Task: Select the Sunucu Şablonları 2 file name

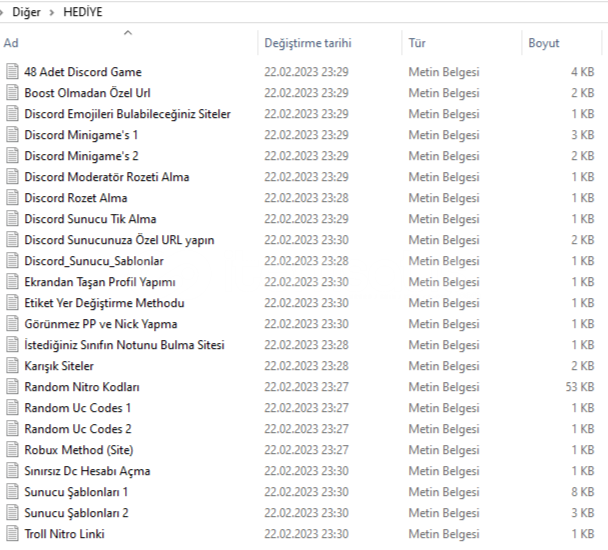Action: 76,513
